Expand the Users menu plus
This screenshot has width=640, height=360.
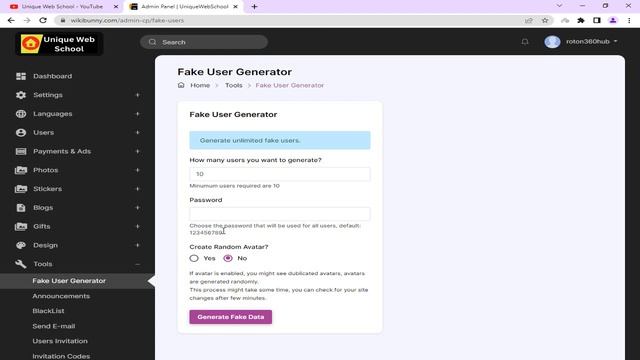[x=138, y=133]
